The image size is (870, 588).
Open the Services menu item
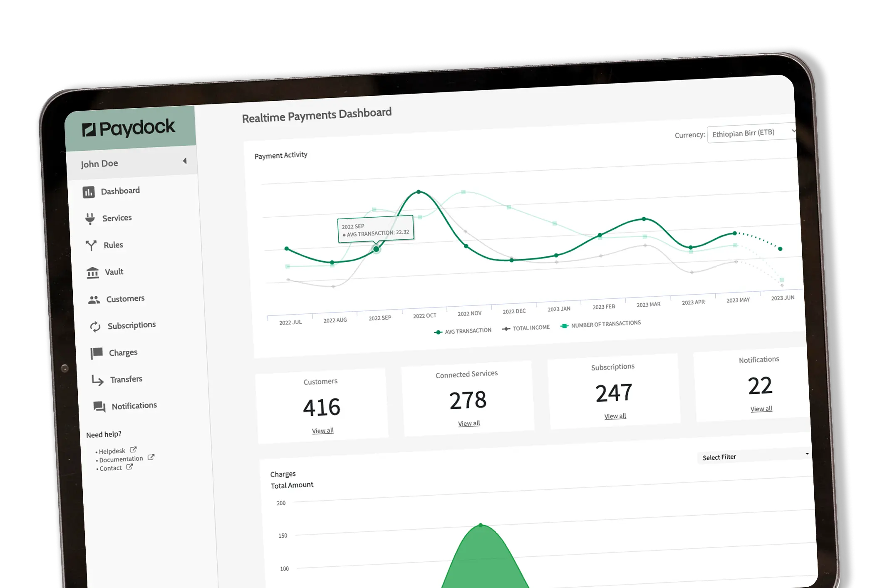pos(117,218)
